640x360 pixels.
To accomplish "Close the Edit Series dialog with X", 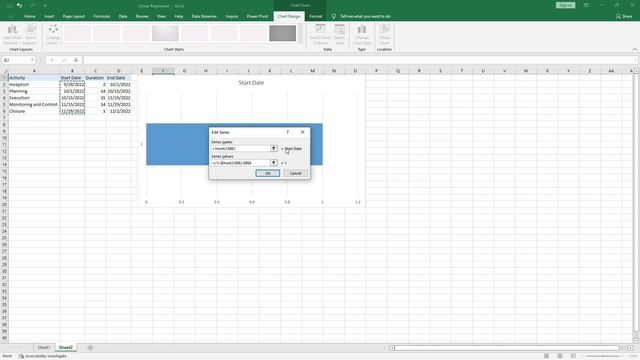I will pos(302,132).
